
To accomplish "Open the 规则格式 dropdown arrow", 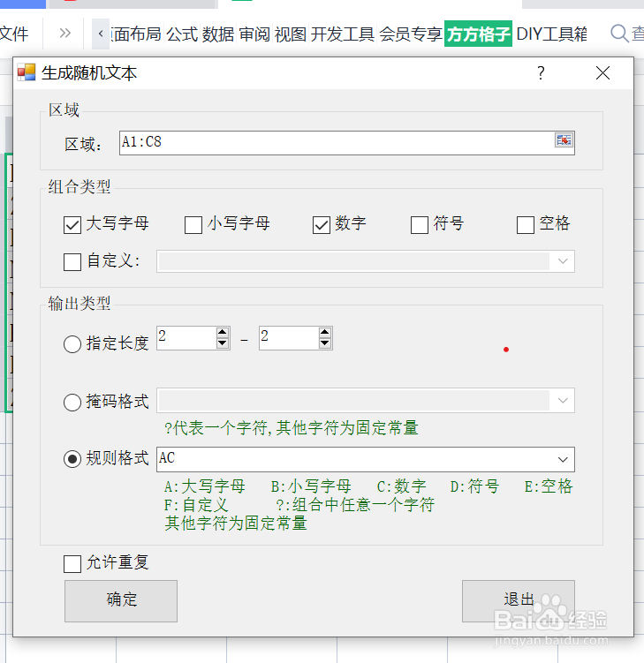I will [x=563, y=460].
